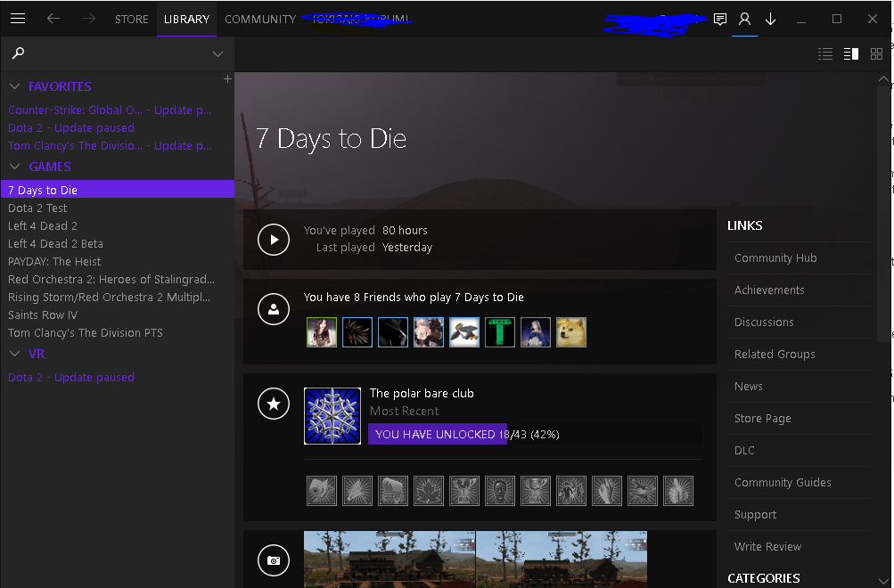Select the first locked achievement icon
The image size is (894, 588).
tap(322, 491)
